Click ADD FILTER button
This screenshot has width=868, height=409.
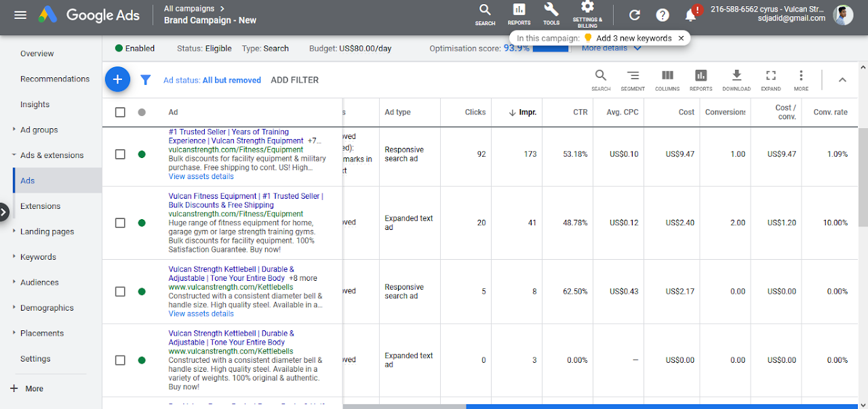tap(294, 80)
